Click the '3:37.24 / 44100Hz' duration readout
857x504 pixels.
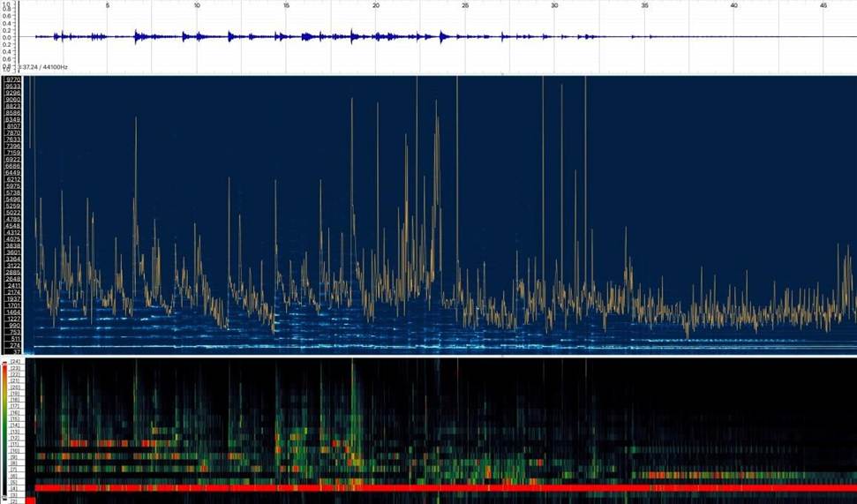(x=44, y=67)
